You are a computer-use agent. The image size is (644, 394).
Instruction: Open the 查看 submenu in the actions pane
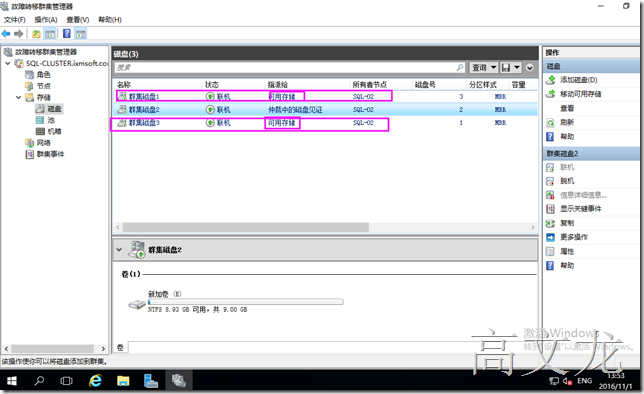(x=567, y=108)
